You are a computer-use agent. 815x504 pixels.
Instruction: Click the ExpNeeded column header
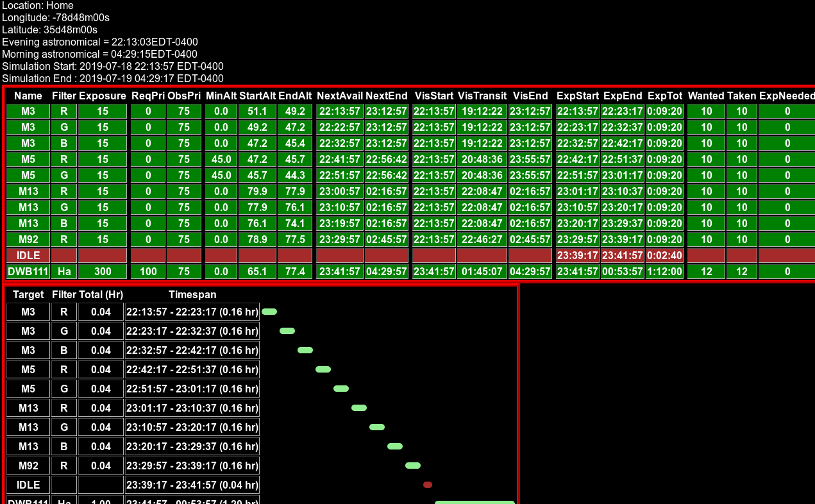[787, 96]
